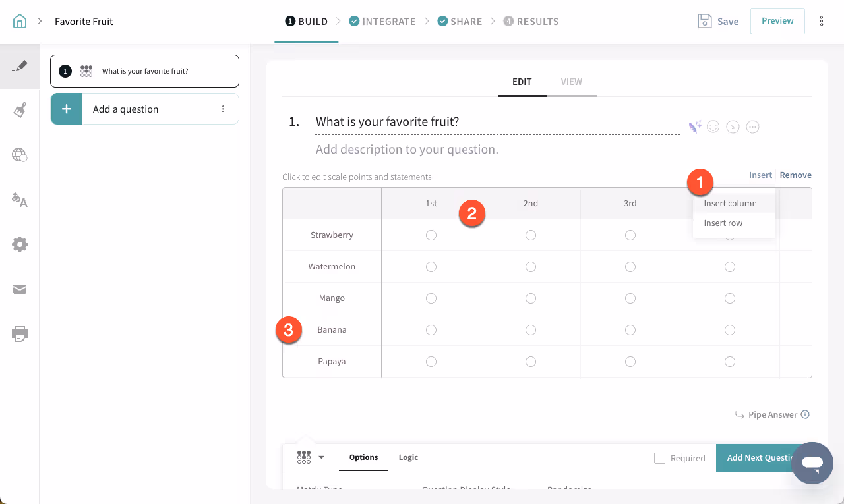Image resolution: width=844 pixels, height=504 pixels.
Task: Enable the Required checkbox
Action: [659, 458]
